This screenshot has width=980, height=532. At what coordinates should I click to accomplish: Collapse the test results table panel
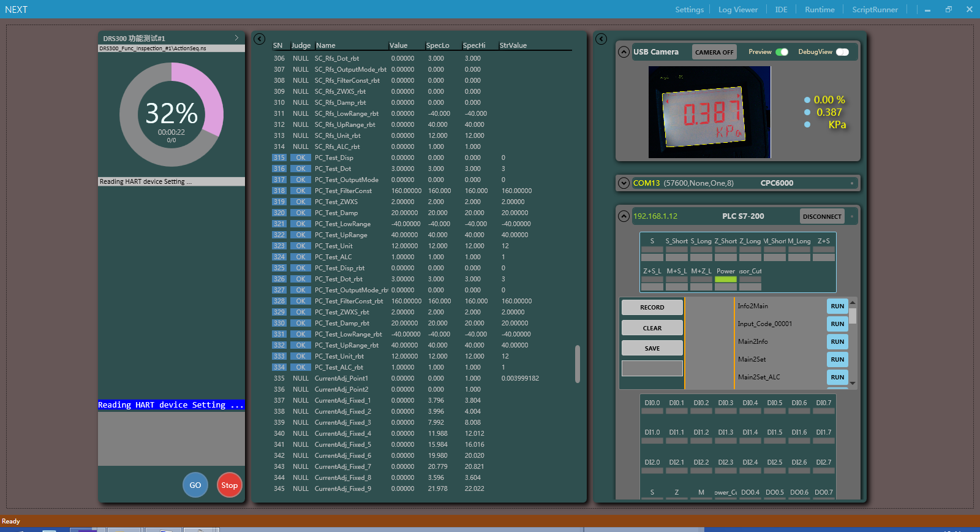pyautogui.click(x=259, y=39)
